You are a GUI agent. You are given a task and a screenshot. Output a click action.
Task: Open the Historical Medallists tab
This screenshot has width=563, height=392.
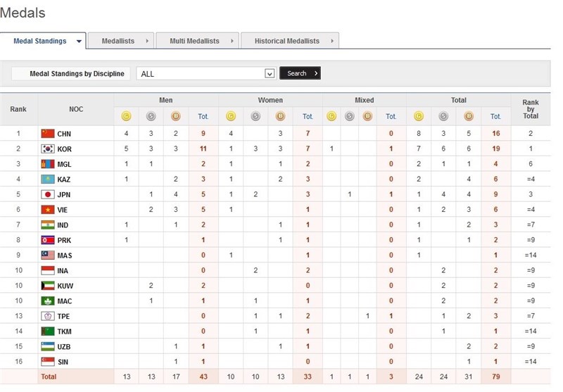pos(286,42)
